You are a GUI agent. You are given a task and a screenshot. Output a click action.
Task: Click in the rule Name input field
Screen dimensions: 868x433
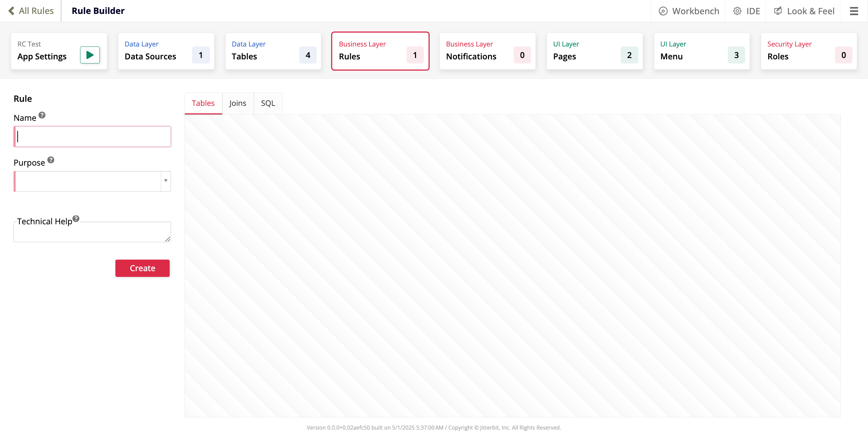[92, 137]
